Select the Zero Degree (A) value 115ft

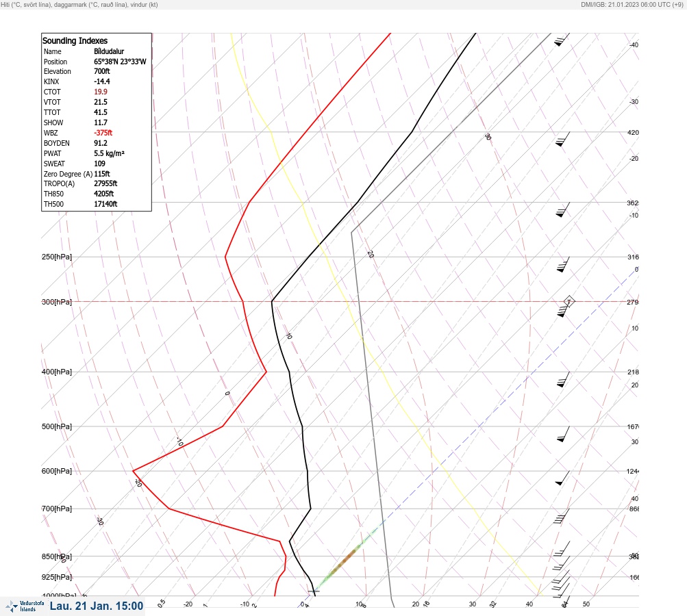point(102,174)
